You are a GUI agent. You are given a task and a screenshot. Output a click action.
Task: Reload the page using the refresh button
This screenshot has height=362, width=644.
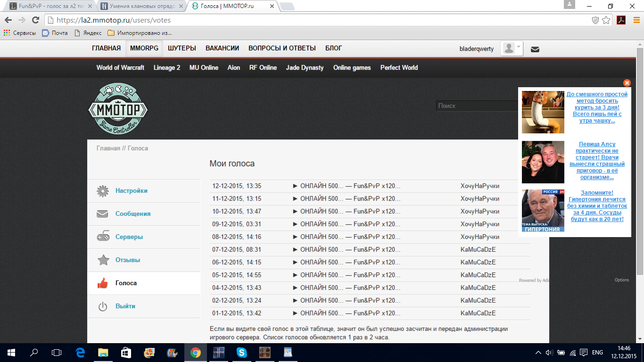click(35, 20)
